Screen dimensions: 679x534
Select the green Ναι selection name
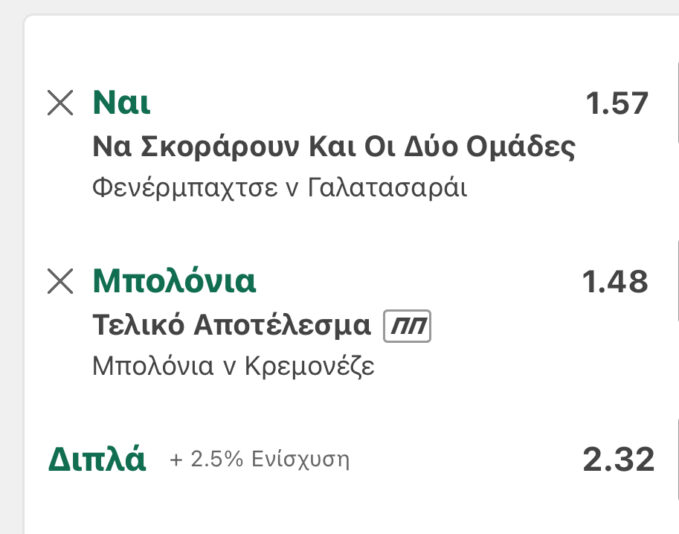pos(122,102)
